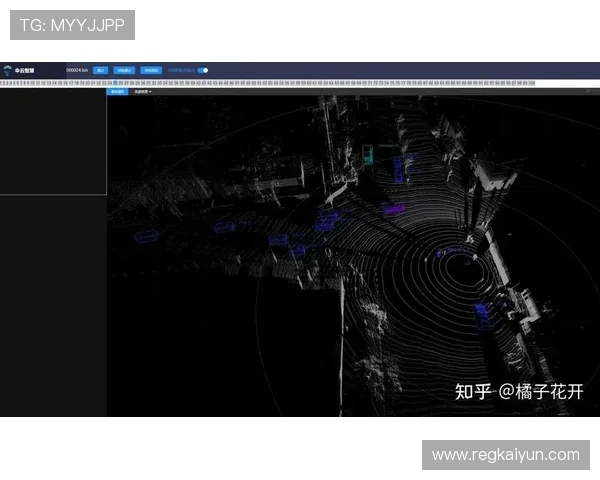Click the empty camera preview panel
600x480 pixels.
(x=53, y=141)
